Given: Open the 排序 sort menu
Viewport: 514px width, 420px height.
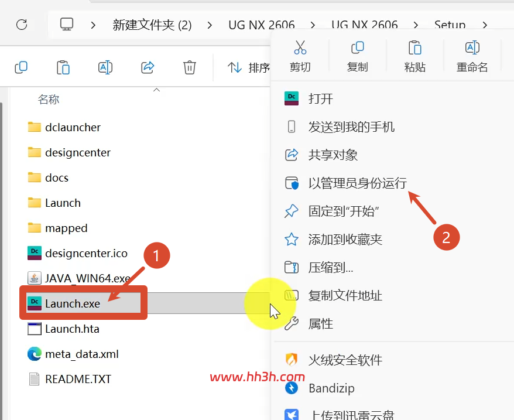Looking at the screenshot, I should [x=248, y=67].
